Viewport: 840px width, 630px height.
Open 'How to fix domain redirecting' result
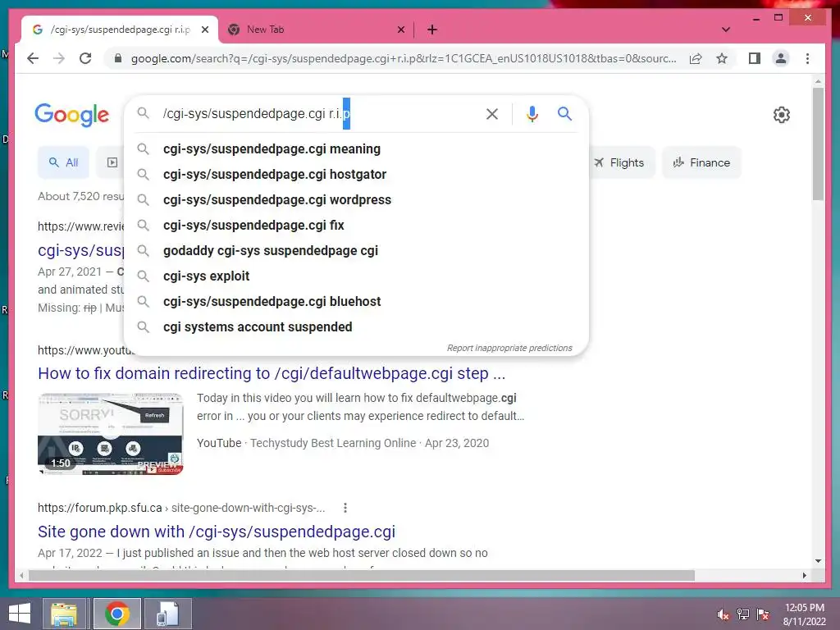pyautogui.click(x=272, y=373)
